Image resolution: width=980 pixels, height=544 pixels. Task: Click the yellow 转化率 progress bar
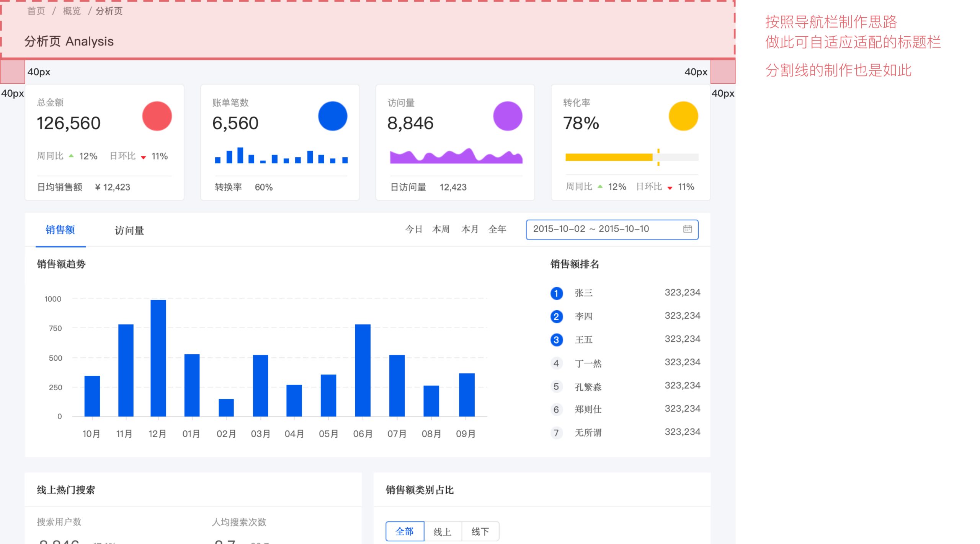[632, 157]
